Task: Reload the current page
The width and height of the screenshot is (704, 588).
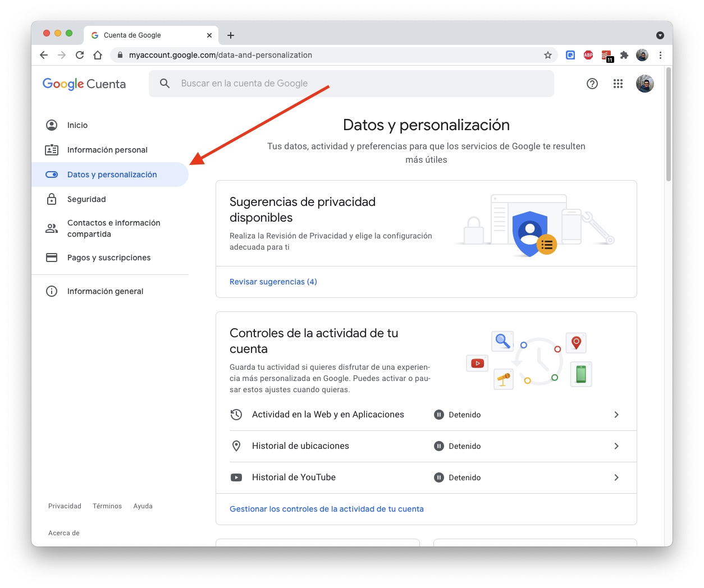Action: click(80, 55)
